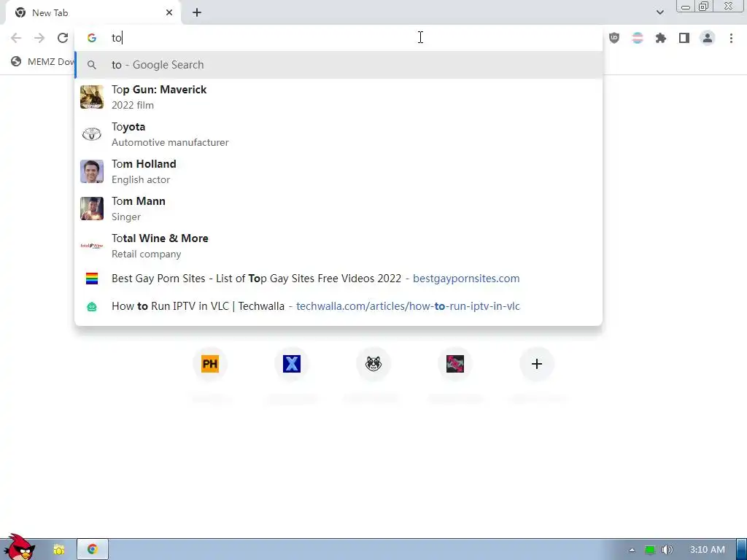Click the Techwalla green favicon
The height and width of the screenshot is (560, 747).
[x=92, y=307]
